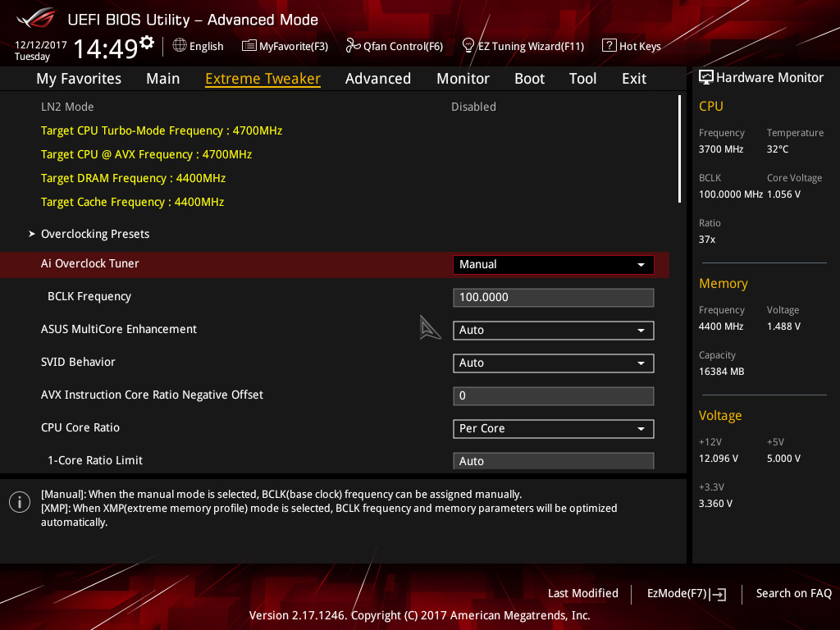840x630 pixels.
Task: Go to Exit tab
Action: point(634,79)
